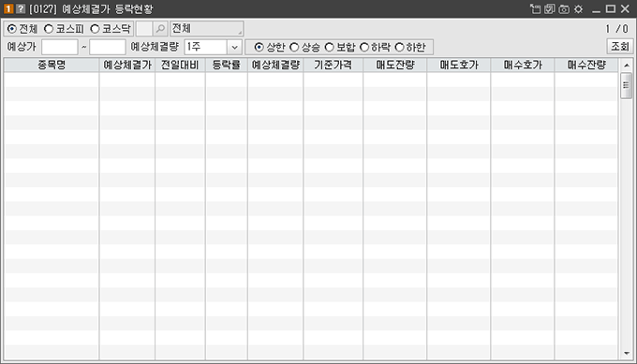Select the 상승 radio button
Viewport: 637px width, 364px height.
point(294,47)
